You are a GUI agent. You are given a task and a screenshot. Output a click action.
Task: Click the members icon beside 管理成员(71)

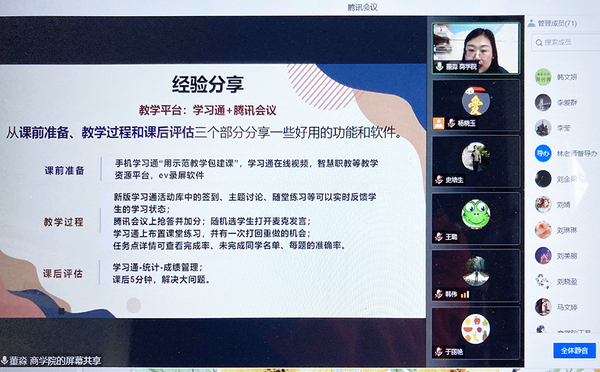pyautogui.click(x=532, y=23)
